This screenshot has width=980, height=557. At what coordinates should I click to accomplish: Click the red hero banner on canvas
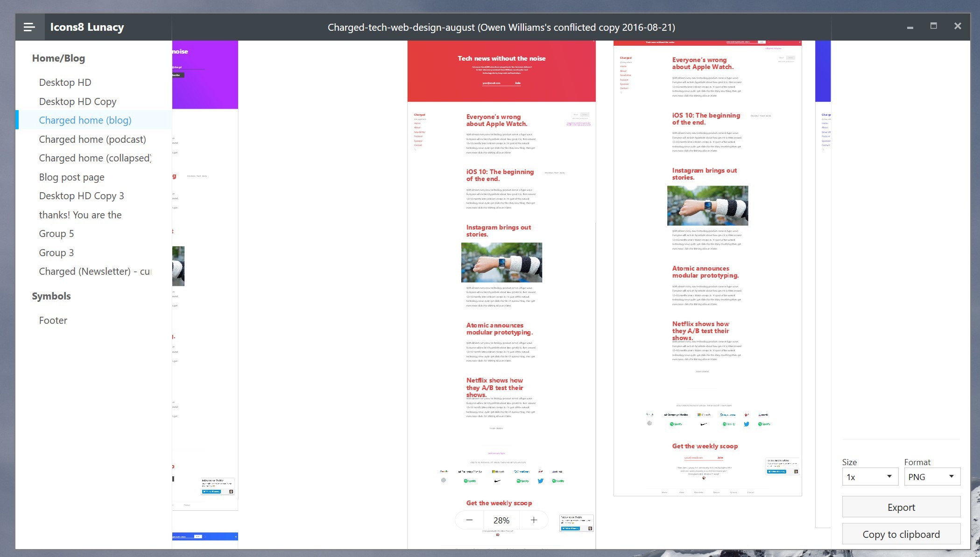501,71
